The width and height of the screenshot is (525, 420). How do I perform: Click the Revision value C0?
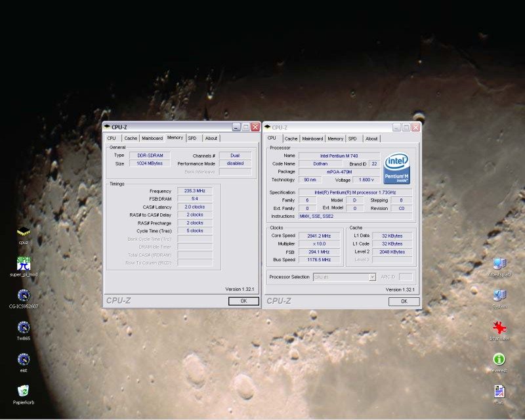[402, 208]
